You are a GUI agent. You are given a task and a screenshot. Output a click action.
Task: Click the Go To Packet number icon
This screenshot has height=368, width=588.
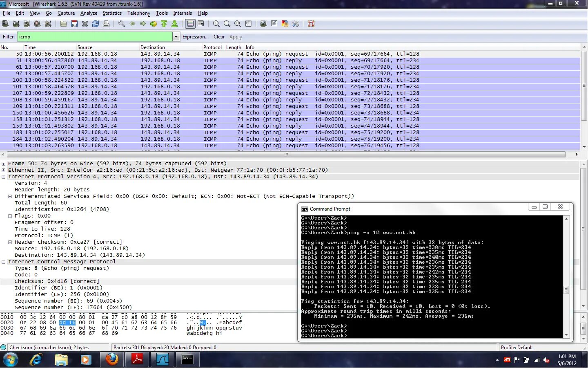tap(154, 24)
